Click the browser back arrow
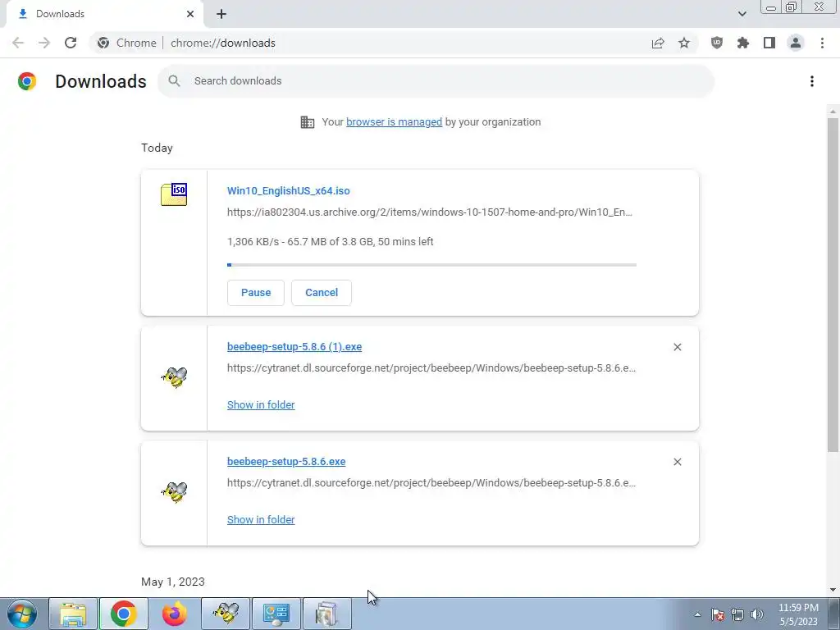 click(18, 43)
